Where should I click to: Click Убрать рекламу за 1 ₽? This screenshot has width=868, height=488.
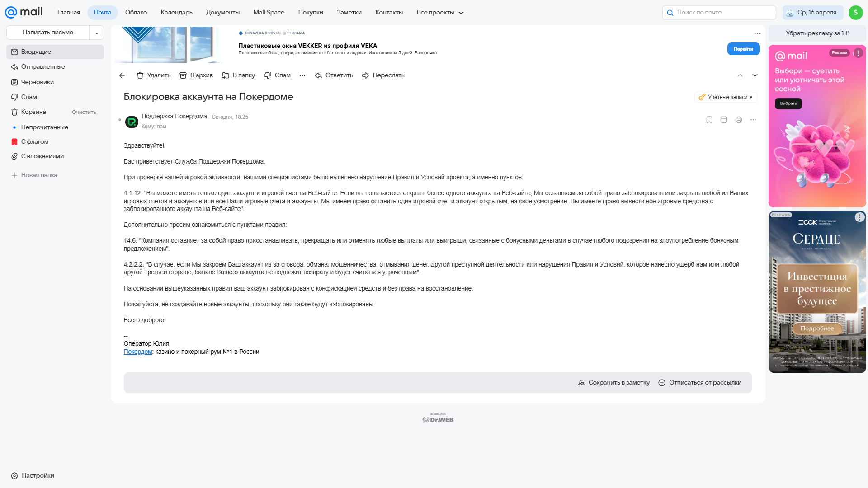(x=817, y=33)
